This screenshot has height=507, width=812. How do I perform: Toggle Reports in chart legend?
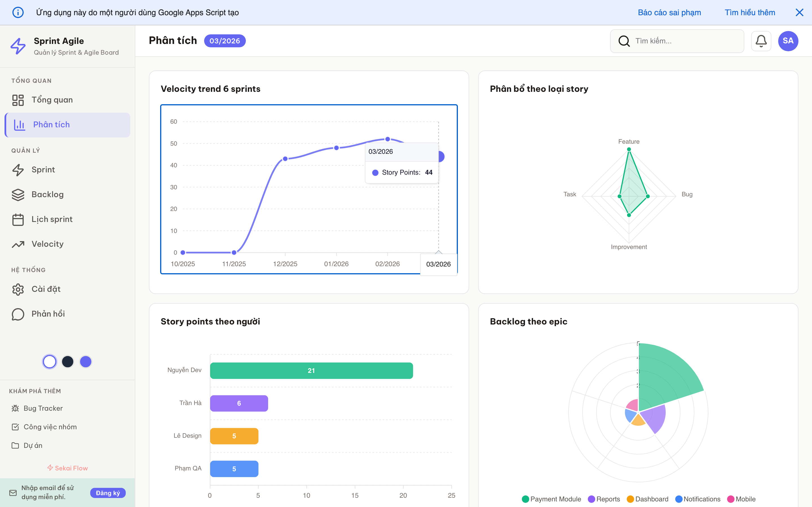pos(604,499)
